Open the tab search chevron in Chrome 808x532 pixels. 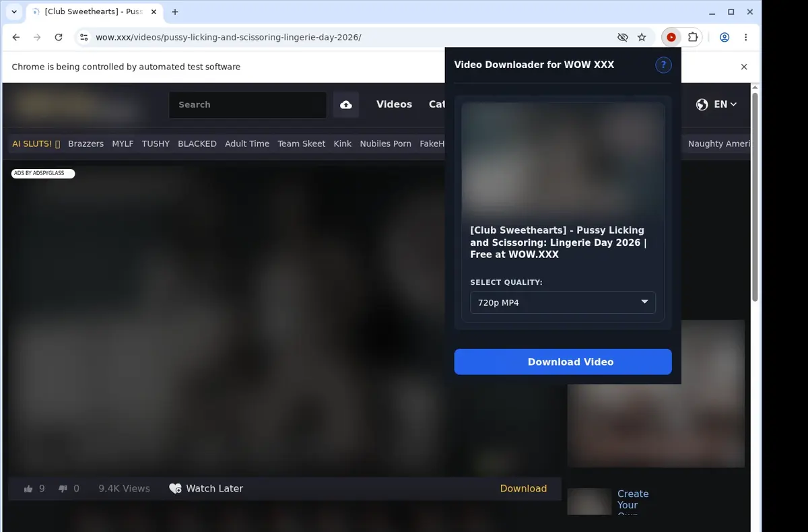14,11
